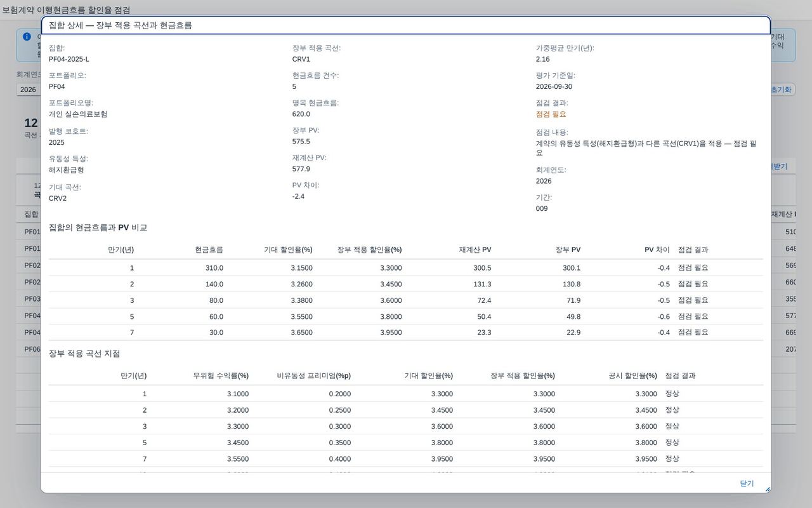Click the section heading 장부 적용 곡선 지점
812x508 pixels.
[84, 353]
